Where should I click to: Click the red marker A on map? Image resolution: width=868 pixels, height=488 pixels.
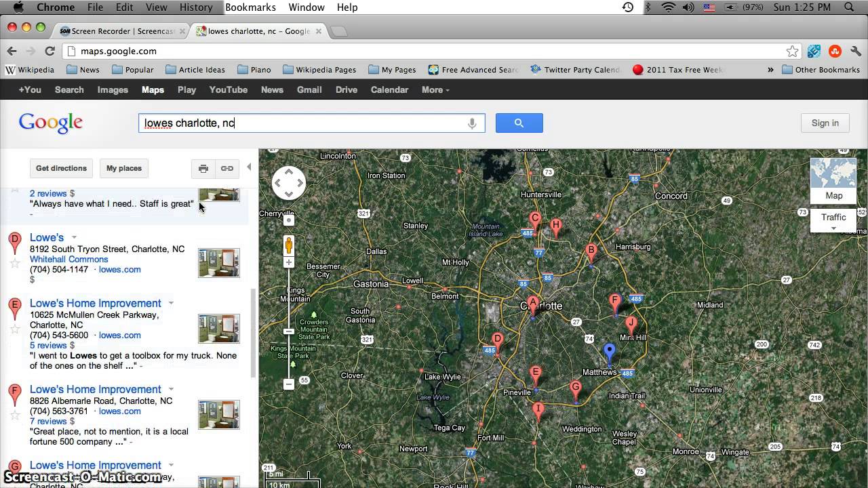pos(532,305)
